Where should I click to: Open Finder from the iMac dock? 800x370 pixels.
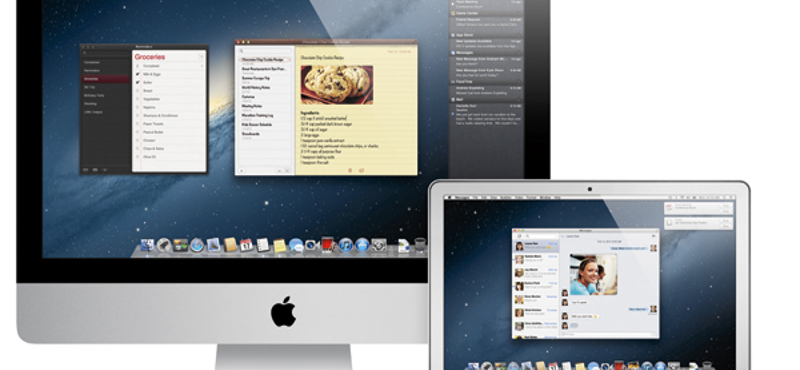147,245
